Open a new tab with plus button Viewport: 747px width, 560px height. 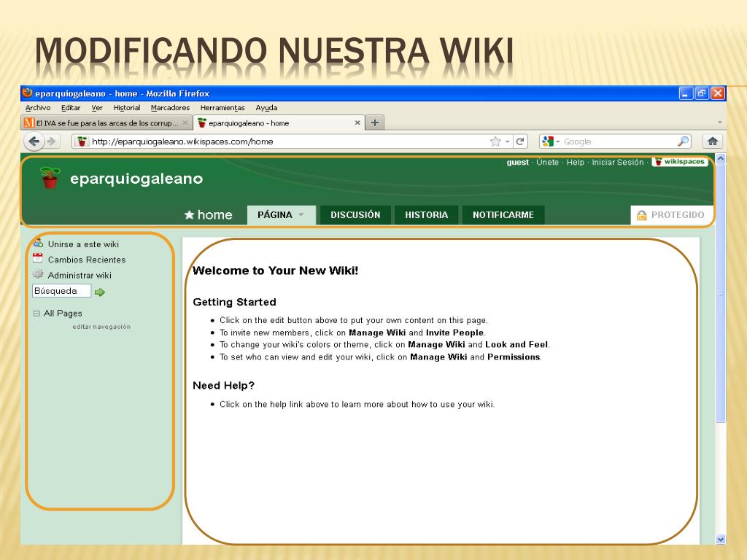375,122
